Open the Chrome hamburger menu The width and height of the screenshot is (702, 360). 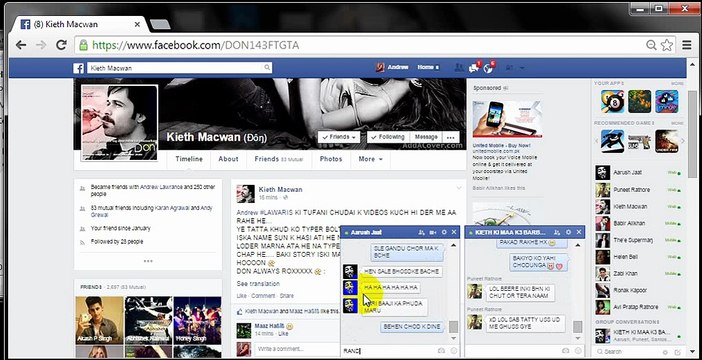pos(687,45)
